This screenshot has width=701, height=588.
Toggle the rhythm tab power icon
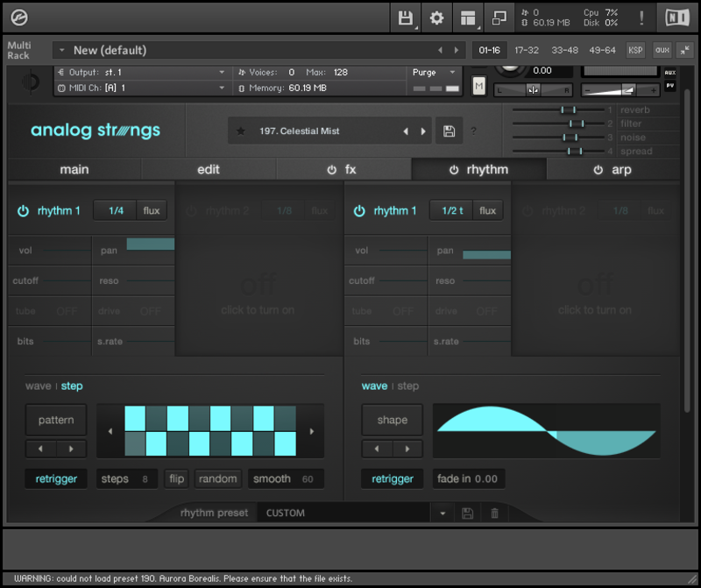coord(454,170)
